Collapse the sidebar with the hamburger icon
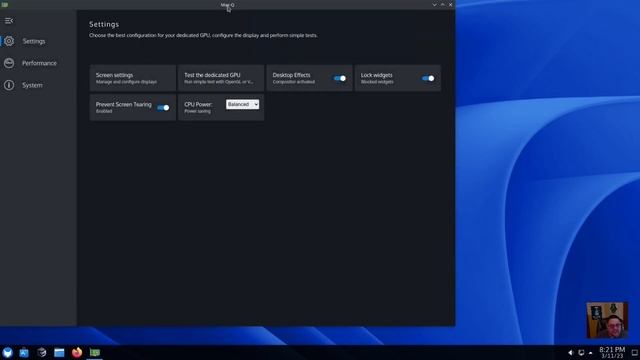 (x=9, y=20)
